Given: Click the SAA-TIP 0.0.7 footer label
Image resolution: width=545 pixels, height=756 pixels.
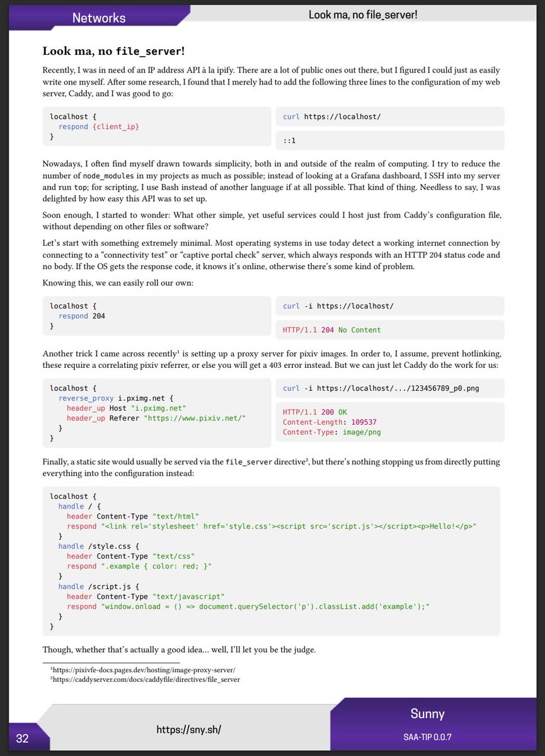Looking at the screenshot, I should point(428,736).
